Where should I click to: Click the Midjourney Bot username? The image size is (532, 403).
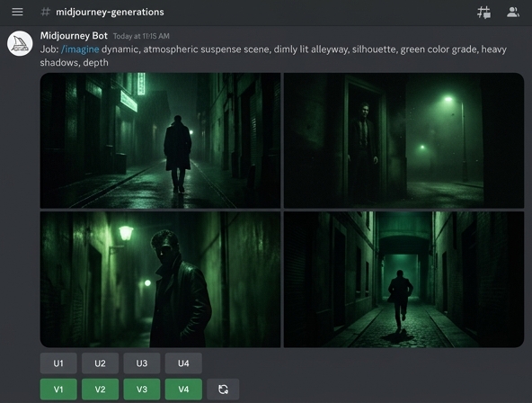[x=74, y=36]
